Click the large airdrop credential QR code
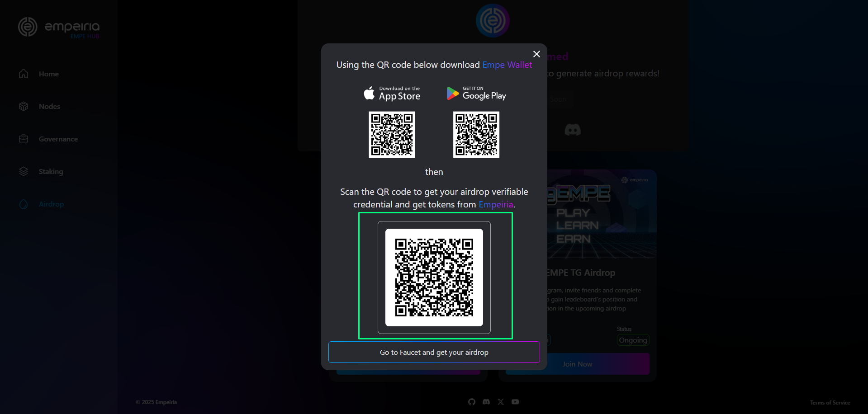The image size is (868, 414). coord(434,278)
